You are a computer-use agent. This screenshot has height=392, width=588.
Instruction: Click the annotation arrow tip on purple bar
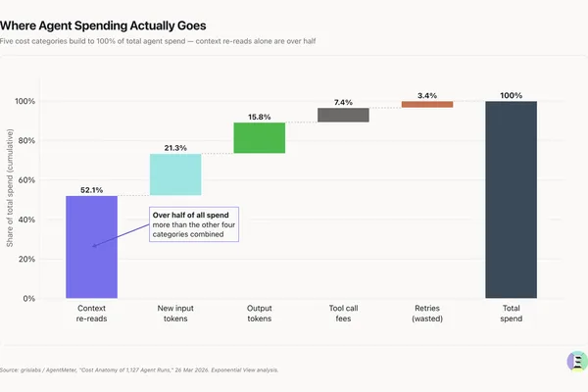click(94, 246)
